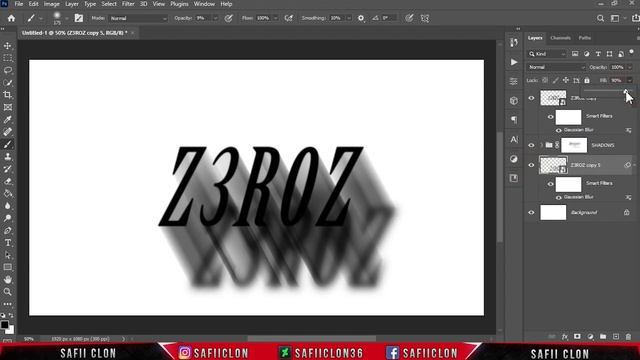Switch to the Channels tab
The width and height of the screenshot is (640, 360).
coord(560,38)
